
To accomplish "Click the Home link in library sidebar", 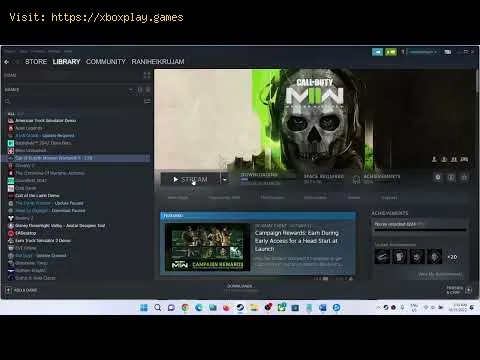I will click(x=10, y=75).
